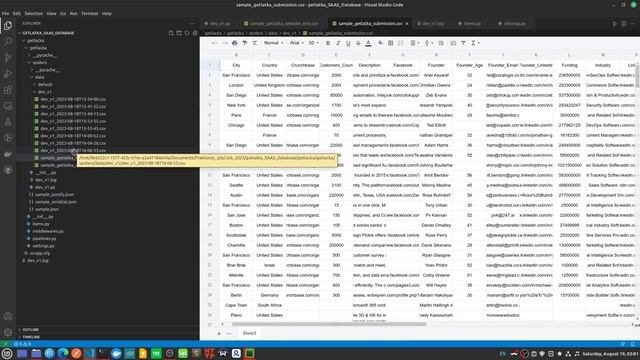Image resolution: width=640 pixels, height=360 pixels.
Task: Expand the TIMELINE section
Action: coord(31,337)
